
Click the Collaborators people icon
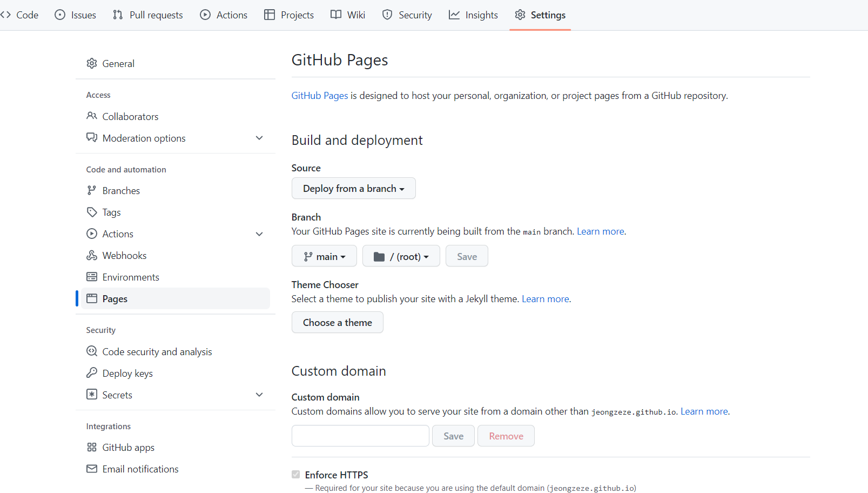pos(92,116)
